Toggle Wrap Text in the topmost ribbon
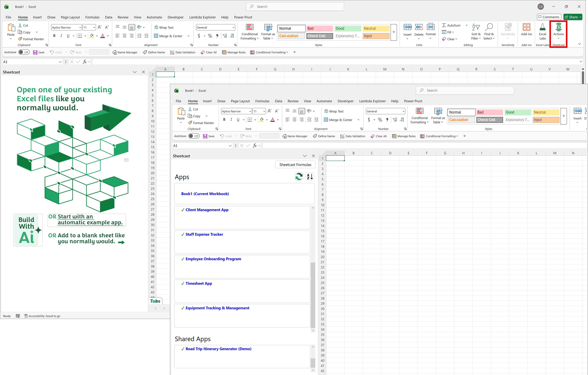The height and width of the screenshot is (375, 588). tap(164, 28)
